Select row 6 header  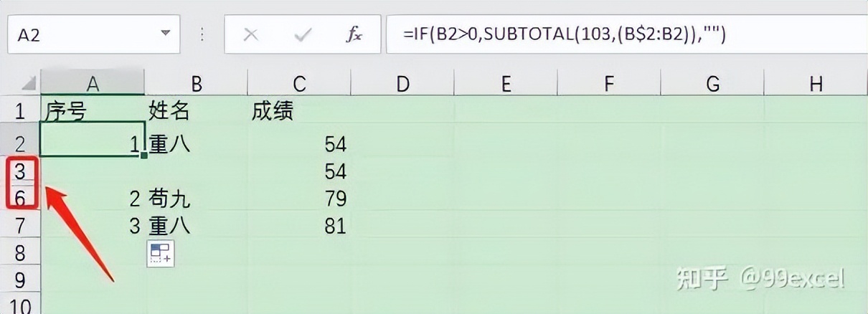coord(20,198)
